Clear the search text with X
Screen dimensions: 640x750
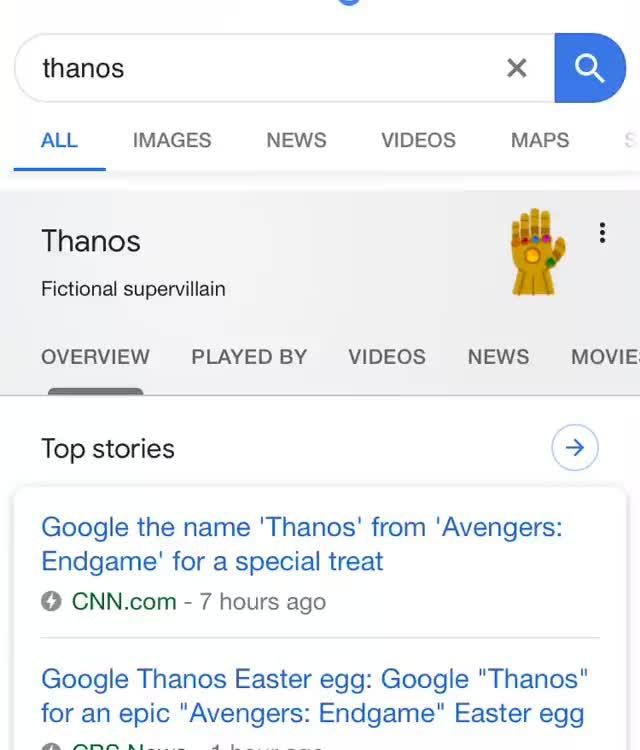point(517,68)
